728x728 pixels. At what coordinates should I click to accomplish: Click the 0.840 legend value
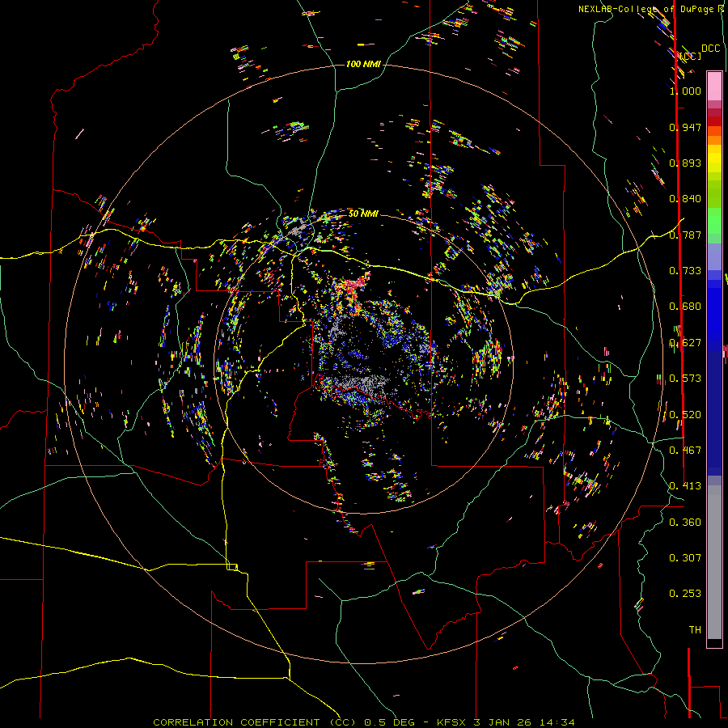click(685, 199)
